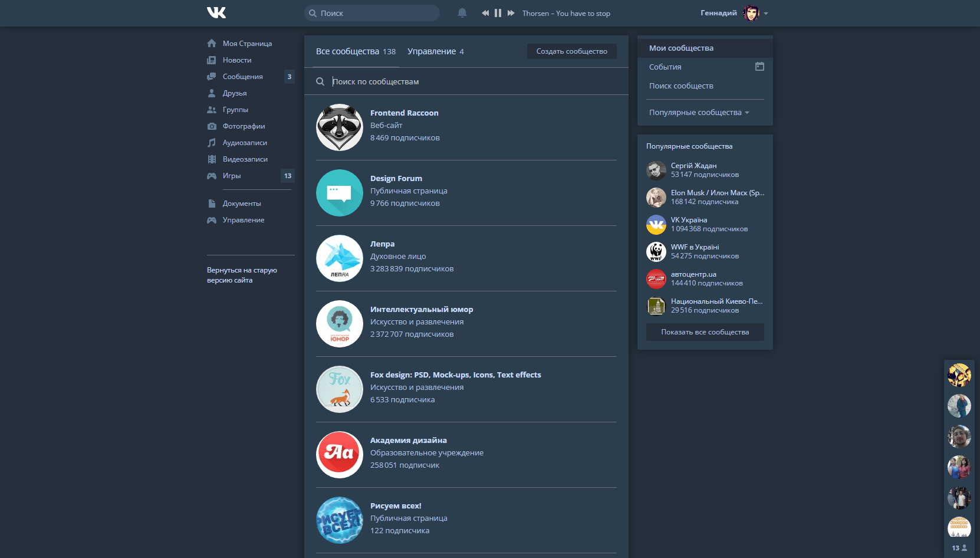Open Игры with the gamepad icon

pos(212,175)
